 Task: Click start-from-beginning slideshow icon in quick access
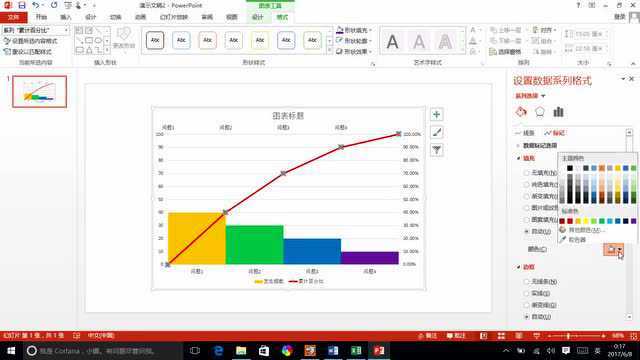pos(68,5)
